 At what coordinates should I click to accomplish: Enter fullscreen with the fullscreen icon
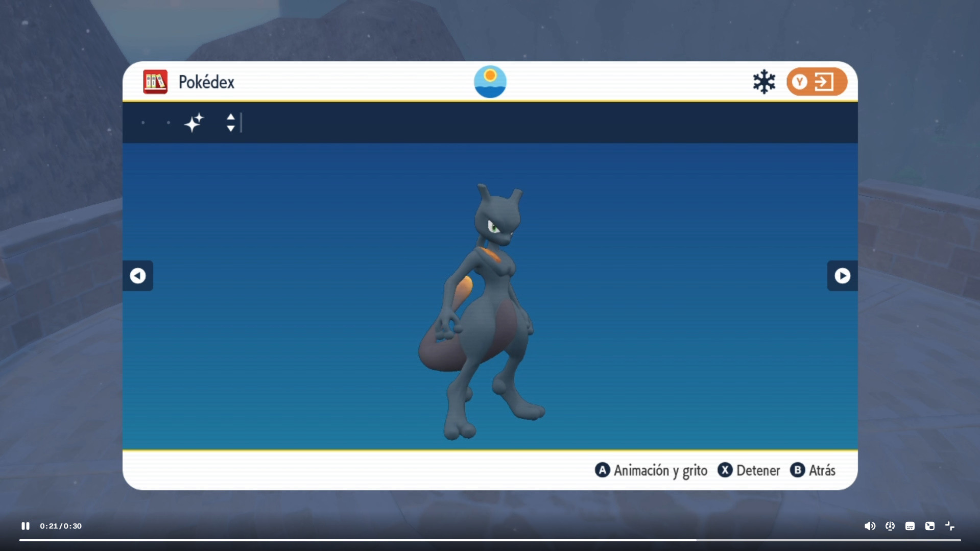pos(950,526)
